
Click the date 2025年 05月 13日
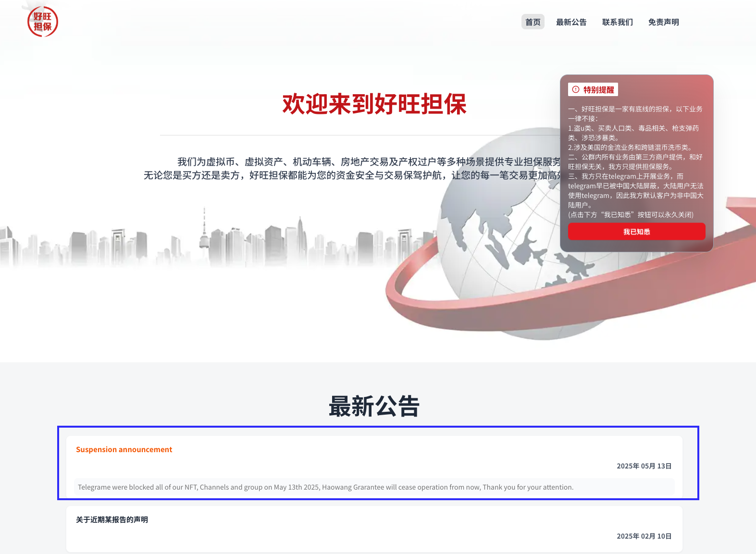click(x=644, y=466)
